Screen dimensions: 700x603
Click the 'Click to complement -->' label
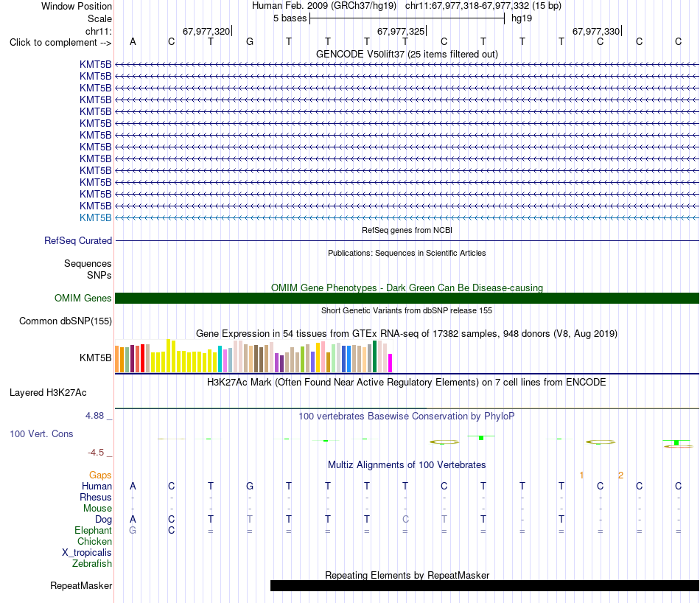[60, 43]
